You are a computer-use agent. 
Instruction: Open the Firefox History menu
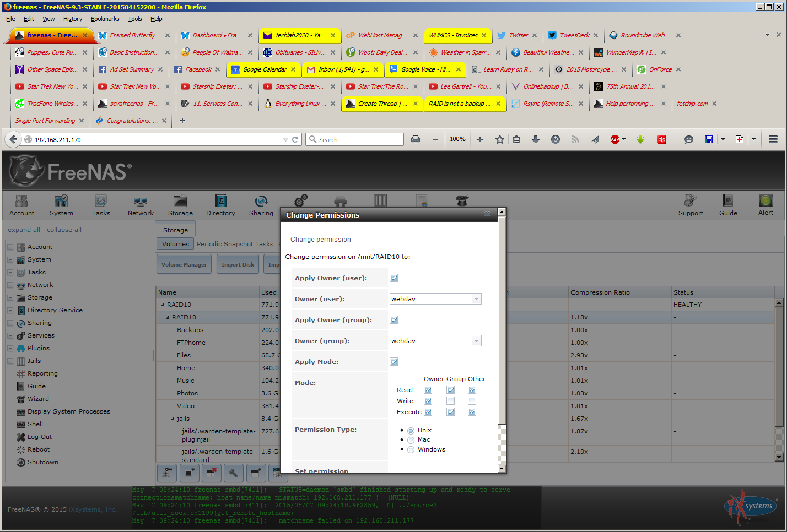(73, 19)
